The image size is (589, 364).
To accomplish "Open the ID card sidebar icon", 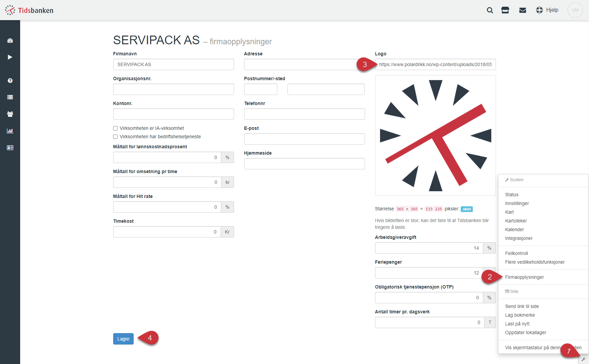I will [10, 148].
